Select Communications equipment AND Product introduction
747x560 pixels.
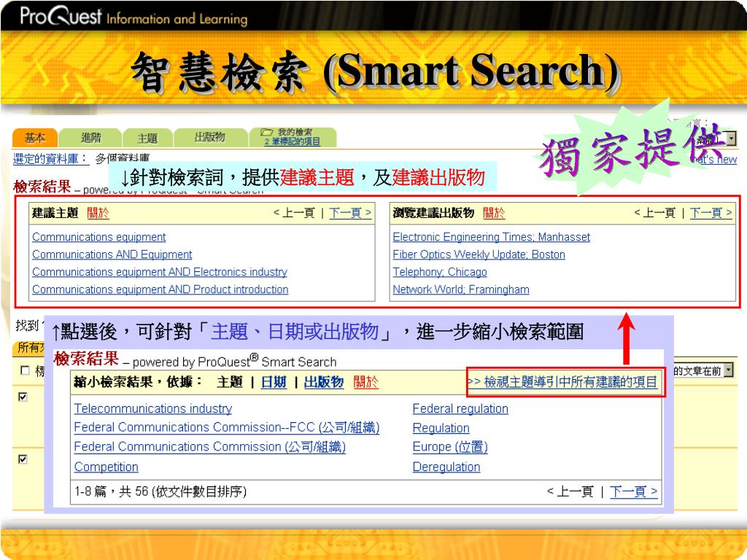coord(160,289)
